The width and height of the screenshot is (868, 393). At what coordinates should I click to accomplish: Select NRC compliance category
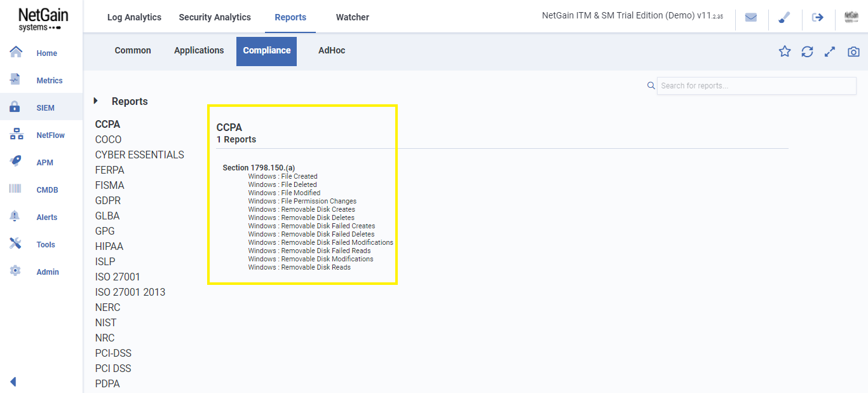pos(105,338)
